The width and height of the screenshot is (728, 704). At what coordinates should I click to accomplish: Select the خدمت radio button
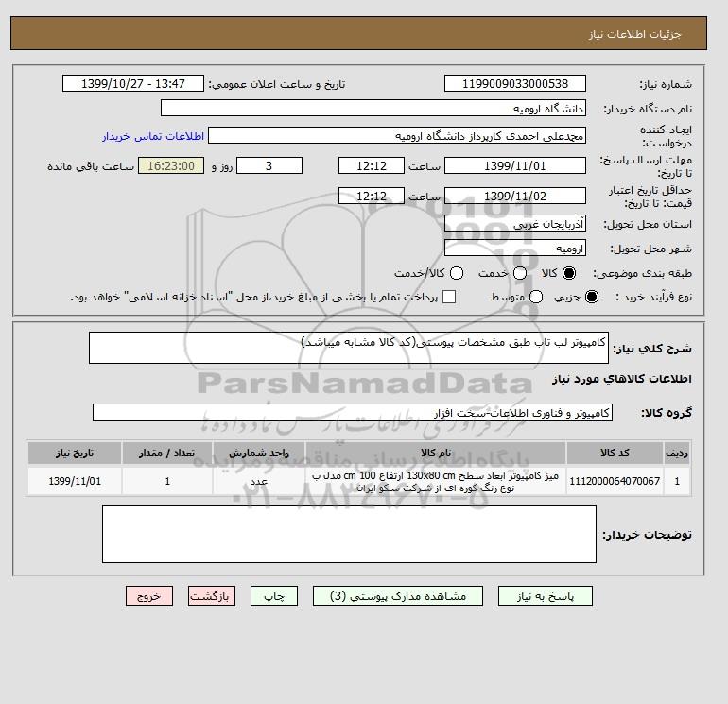(520, 273)
